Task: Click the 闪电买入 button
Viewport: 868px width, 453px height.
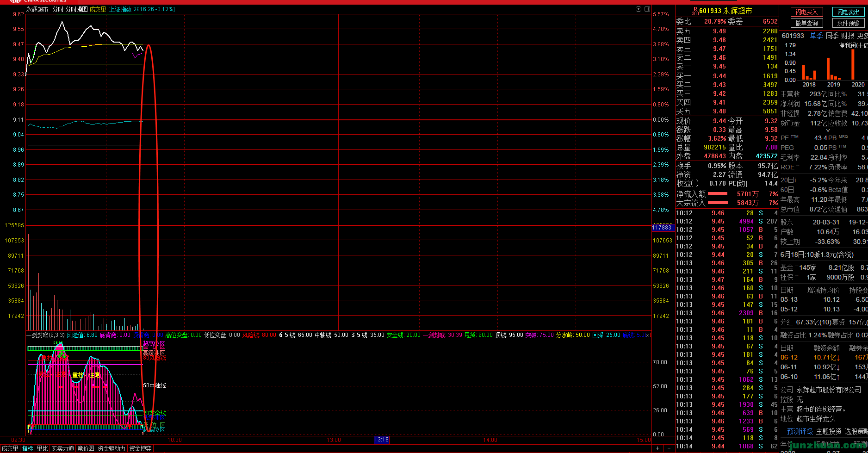Action: coord(806,12)
